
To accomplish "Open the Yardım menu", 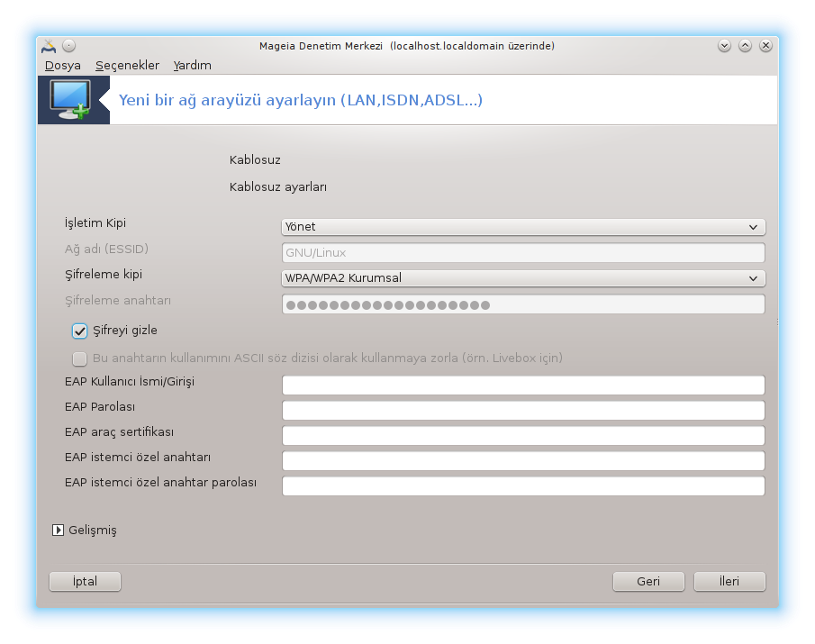I will (193, 66).
